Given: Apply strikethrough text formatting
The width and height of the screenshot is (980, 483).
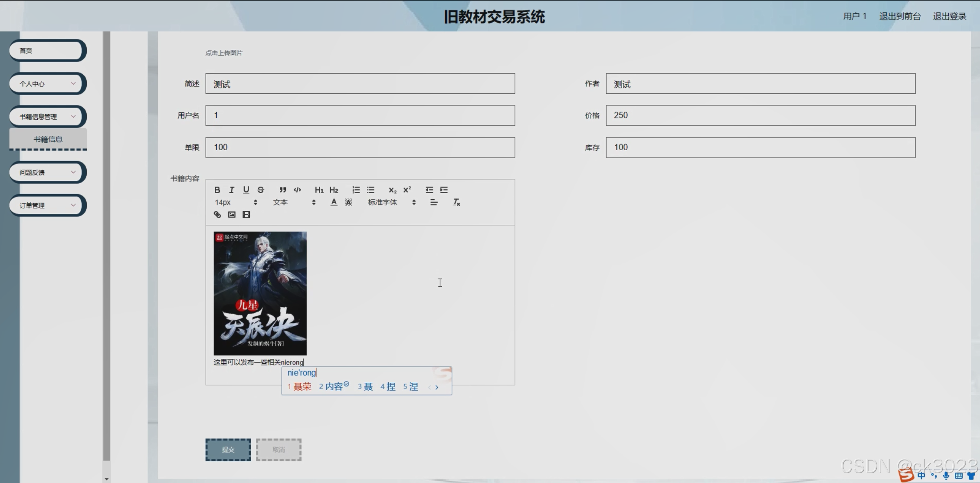Looking at the screenshot, I should tap(261, 190).
